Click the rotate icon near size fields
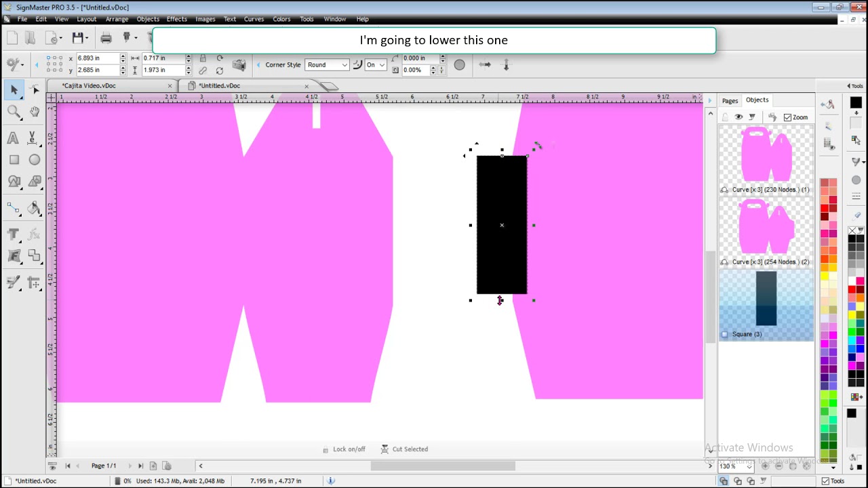868x488 pixels. pyautogui.click(x=220, y=58)
